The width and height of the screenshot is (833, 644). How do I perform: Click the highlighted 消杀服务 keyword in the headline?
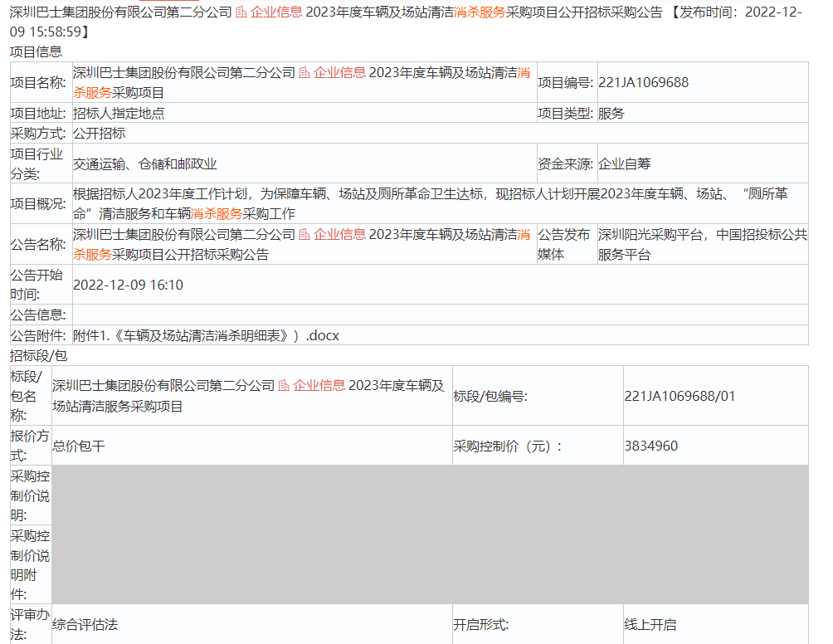pos(480,12)
